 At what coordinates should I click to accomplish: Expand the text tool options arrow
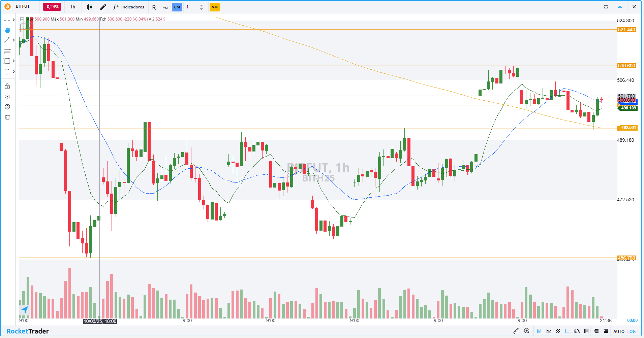point(14,72)
